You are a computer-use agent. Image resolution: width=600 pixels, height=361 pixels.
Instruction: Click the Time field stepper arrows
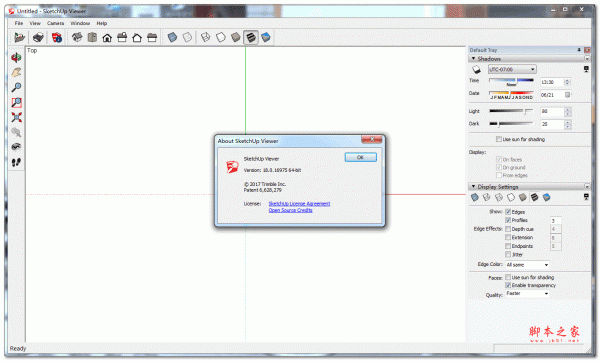(567, 82)
